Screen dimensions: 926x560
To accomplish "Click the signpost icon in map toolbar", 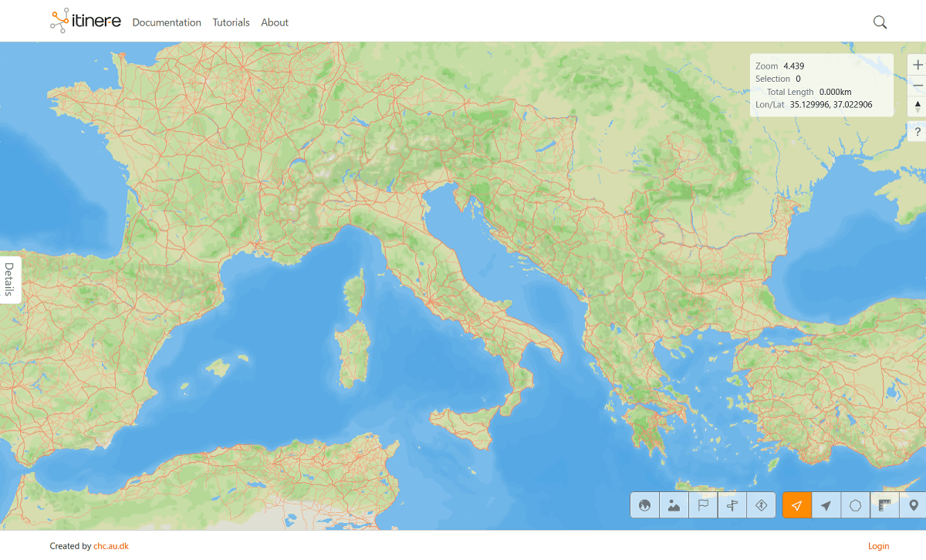I will point(732,505).
